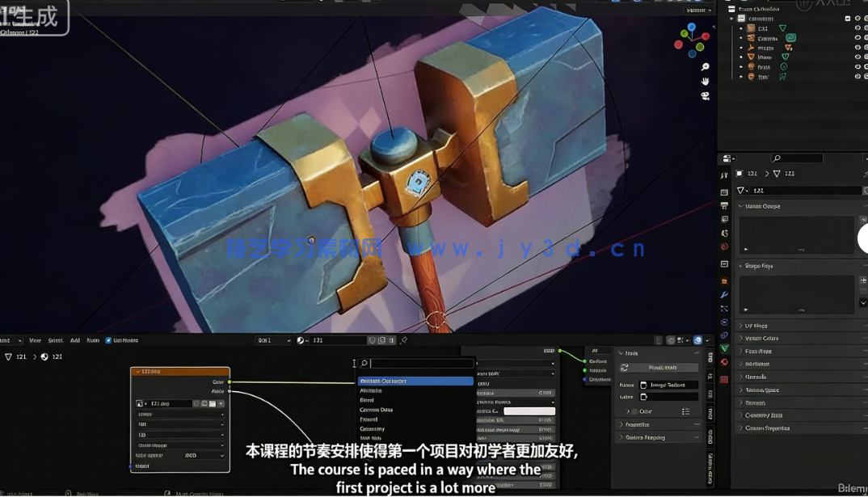Pin the material datablock in the Shader Editor header

(x=403, y=339)
